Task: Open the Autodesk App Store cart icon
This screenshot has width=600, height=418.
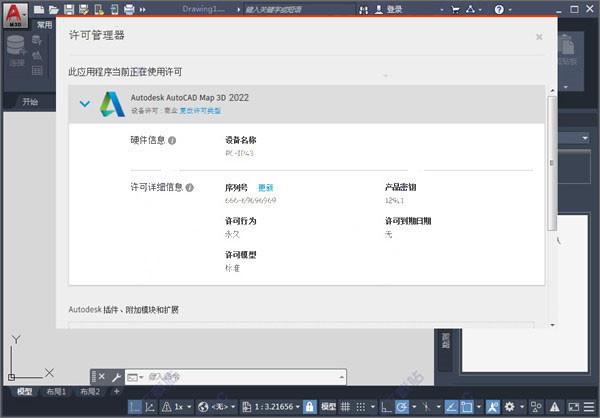Action: 458,9
